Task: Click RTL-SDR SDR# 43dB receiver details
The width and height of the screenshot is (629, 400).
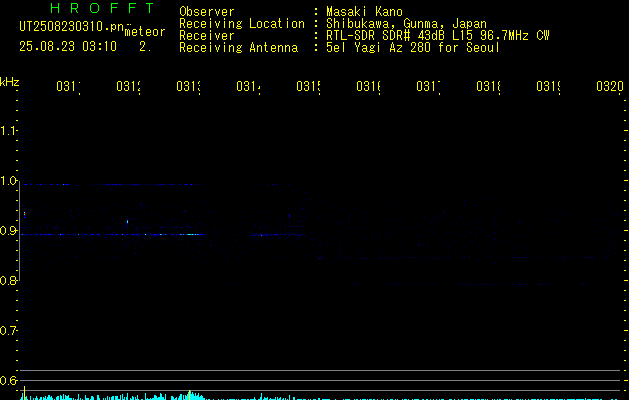Action: tap(438, 36)
